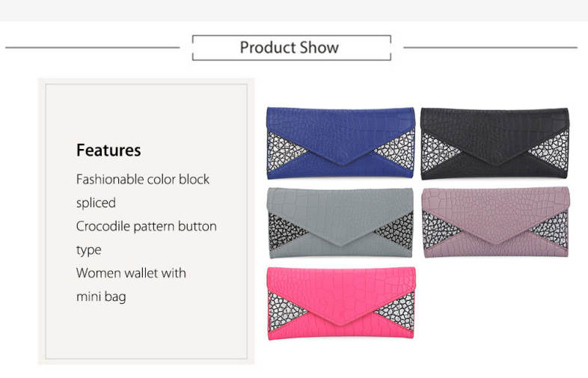Click the horizontal line right of Product Show

[490, 48]
